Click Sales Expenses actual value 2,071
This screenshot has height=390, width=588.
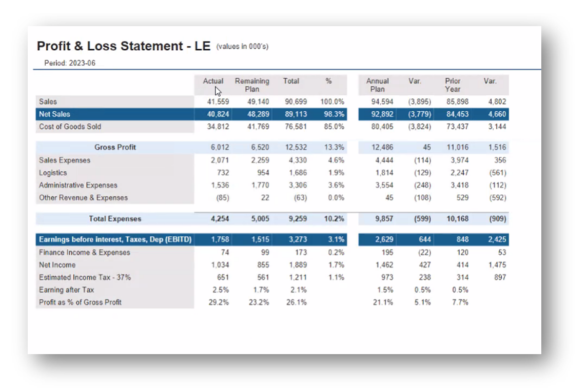point(220,160)
